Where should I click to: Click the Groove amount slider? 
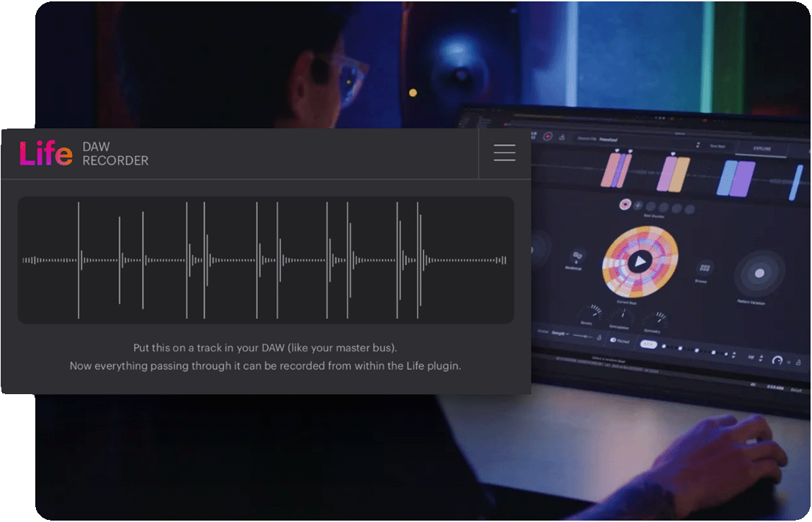coord(583,336)
